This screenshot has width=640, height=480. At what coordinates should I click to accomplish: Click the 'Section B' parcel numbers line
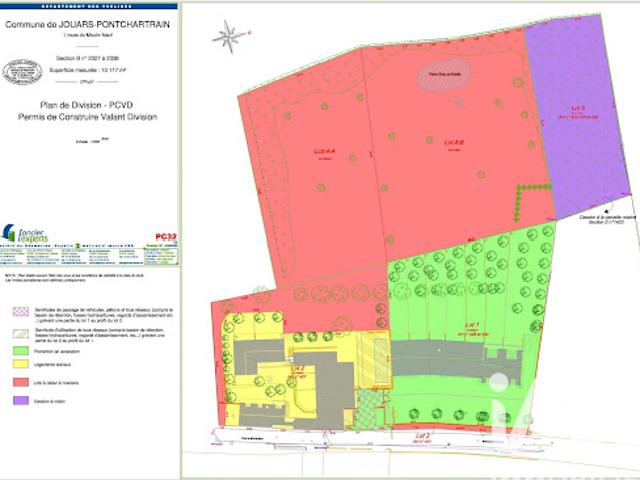coord(87,58)
